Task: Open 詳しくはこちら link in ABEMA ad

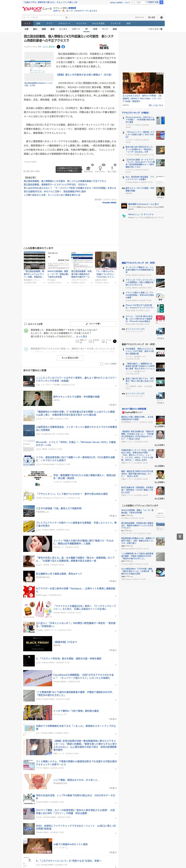Action: coord(156,105)
